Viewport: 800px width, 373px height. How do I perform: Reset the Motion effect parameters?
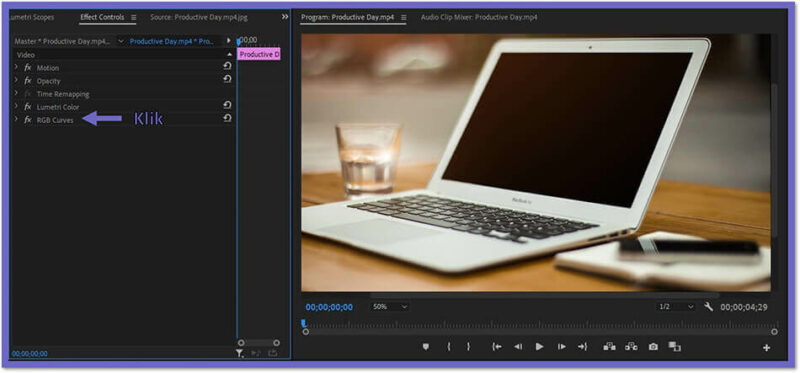tap(227, 66)
